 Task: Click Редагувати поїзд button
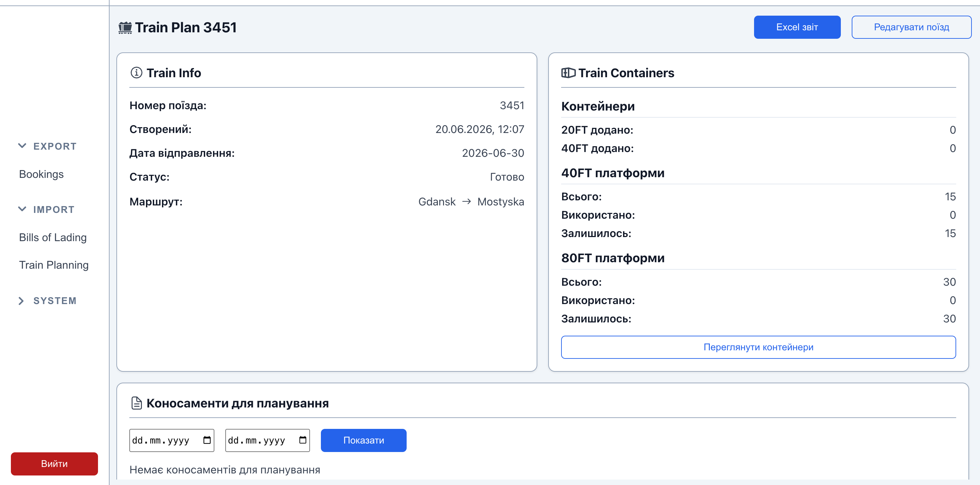click(x=911, y=27)
